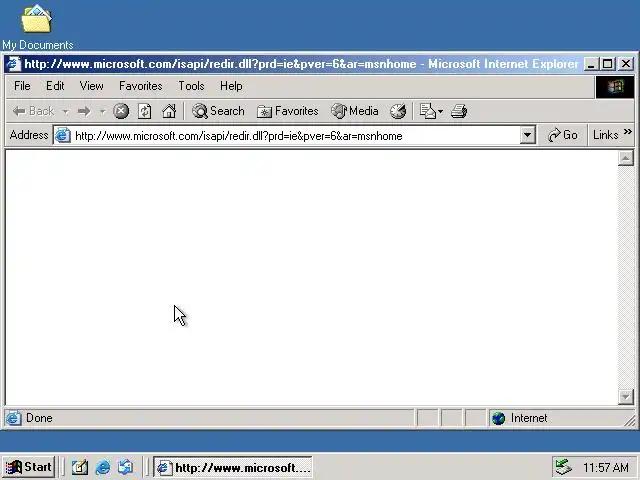640x480 pixels.
Task: Open the Favorites toolbar pane
Action: 287,111
